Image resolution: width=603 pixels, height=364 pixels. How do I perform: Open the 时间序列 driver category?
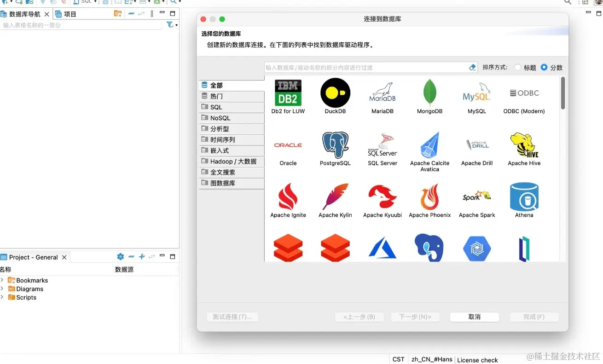coord(232,139)
